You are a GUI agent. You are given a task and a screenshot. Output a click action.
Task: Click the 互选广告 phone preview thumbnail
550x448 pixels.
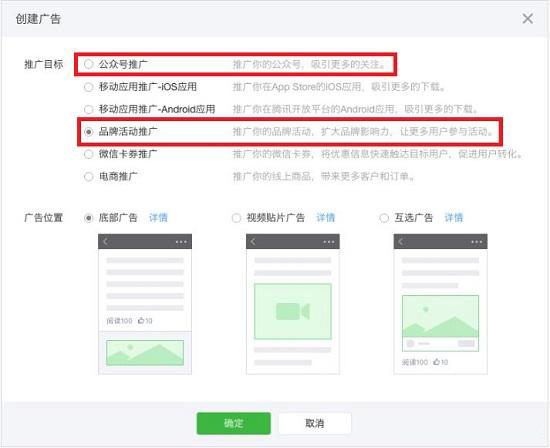click(440, 304)
